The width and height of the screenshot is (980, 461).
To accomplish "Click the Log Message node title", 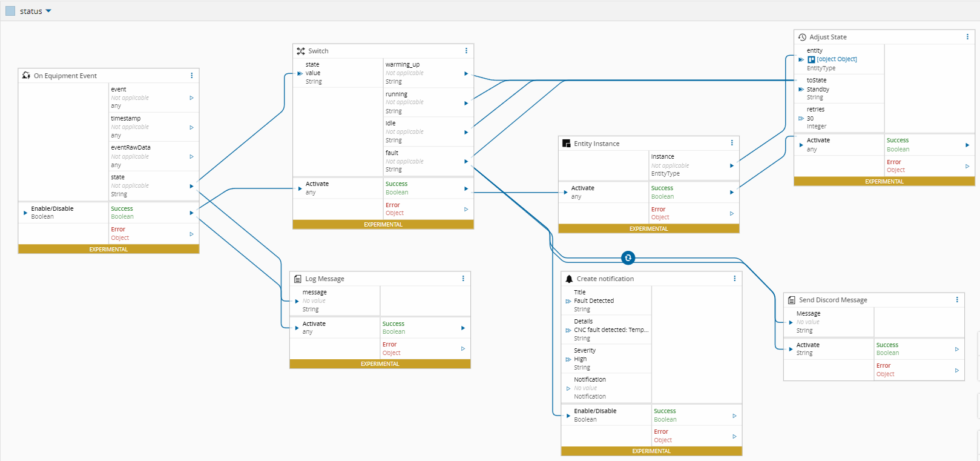I will [324, 279].
